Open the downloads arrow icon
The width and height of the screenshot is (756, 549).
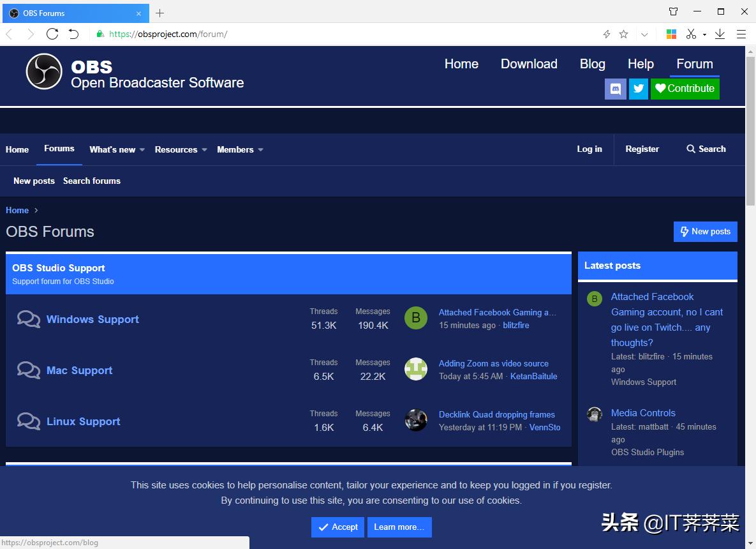(x=720, y=34)
